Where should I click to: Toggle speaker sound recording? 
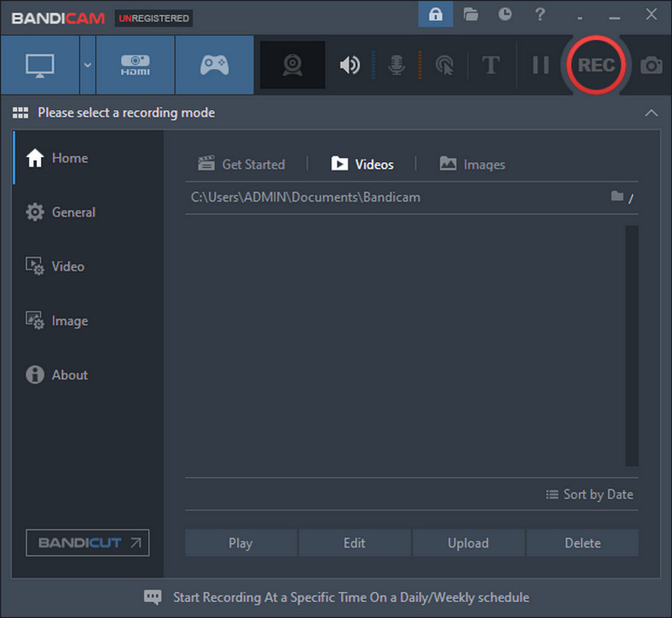point(349,65)
